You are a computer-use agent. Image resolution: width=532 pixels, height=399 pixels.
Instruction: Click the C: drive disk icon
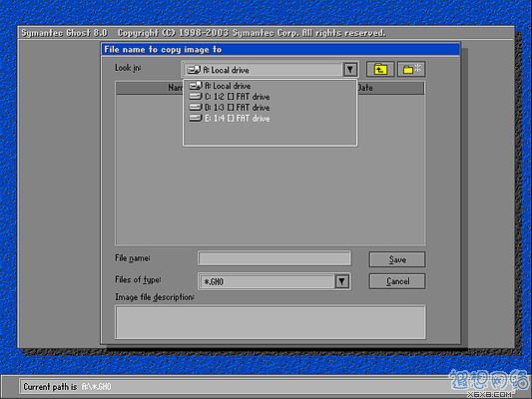pyautogui.click(x=196, y=97)
